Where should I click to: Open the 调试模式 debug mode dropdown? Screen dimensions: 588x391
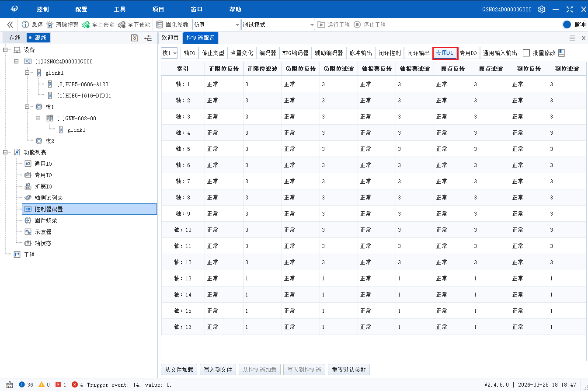point(278,24)
